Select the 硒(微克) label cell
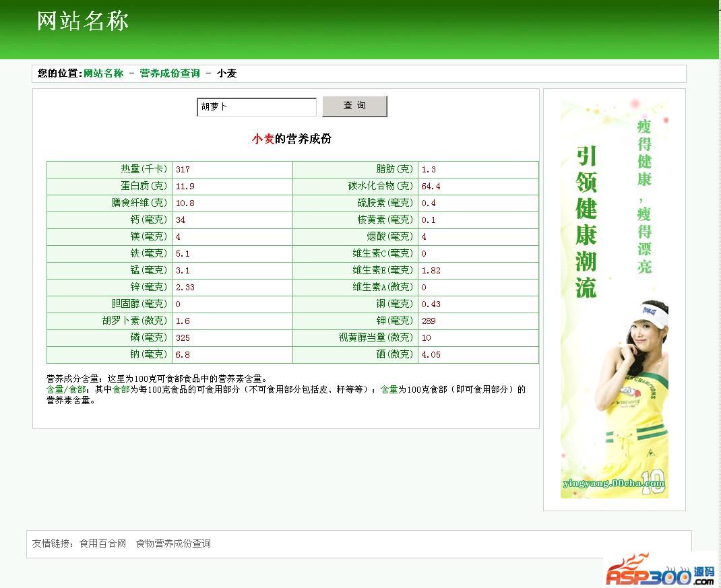 [355, 354]
